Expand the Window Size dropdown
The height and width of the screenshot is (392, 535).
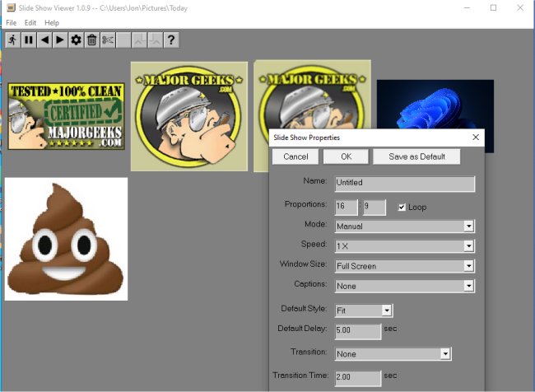405,266
